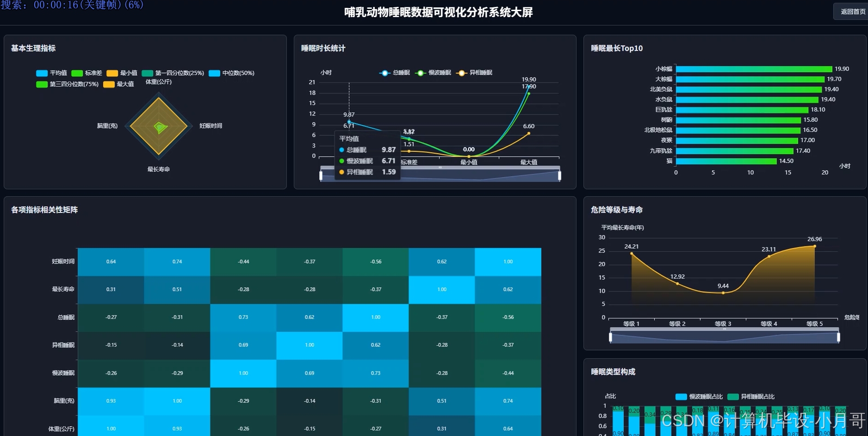The image size is (868, 436).
Task: Select the 九带犰狳 bar showing 17.40
Action: pyautogui.click(x=735, y=151)
